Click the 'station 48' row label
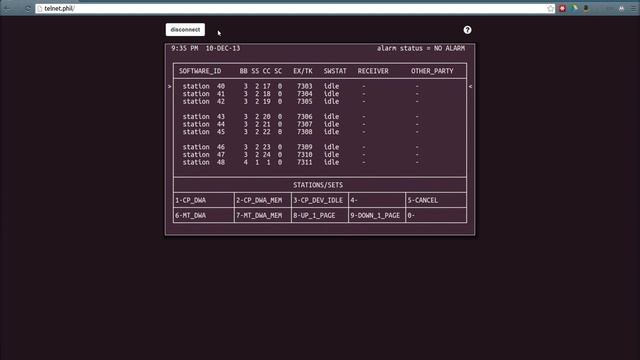640x360 pixels. (x=204, y=162)
